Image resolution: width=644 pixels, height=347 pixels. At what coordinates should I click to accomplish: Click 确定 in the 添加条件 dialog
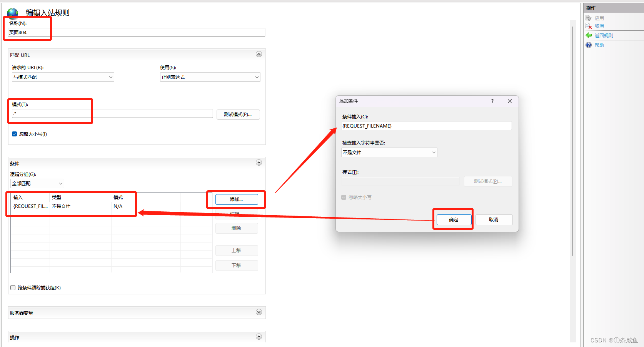(454, 220)
